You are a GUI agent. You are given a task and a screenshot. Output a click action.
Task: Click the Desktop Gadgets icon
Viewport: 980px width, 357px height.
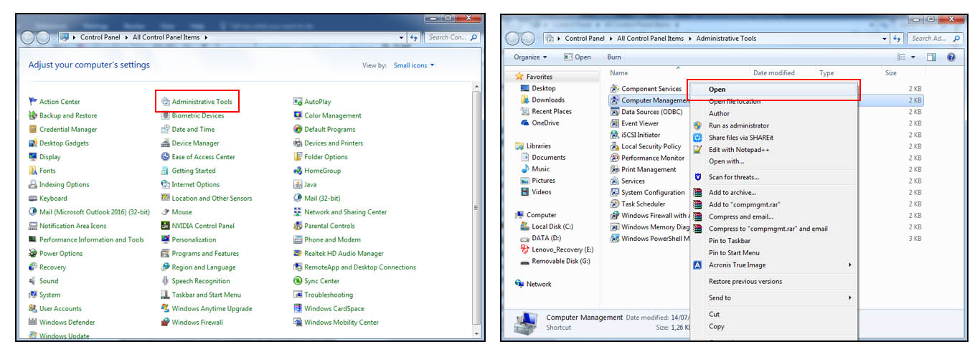point(33,143)
